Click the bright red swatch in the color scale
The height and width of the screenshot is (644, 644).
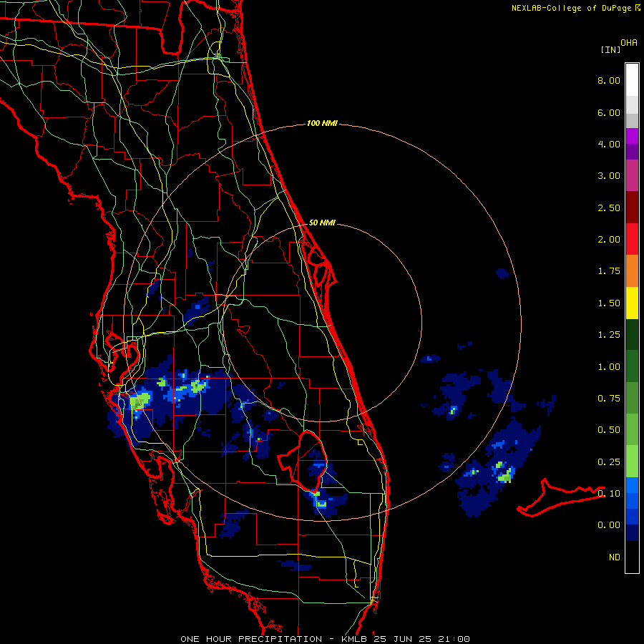[x=632, y=239]
